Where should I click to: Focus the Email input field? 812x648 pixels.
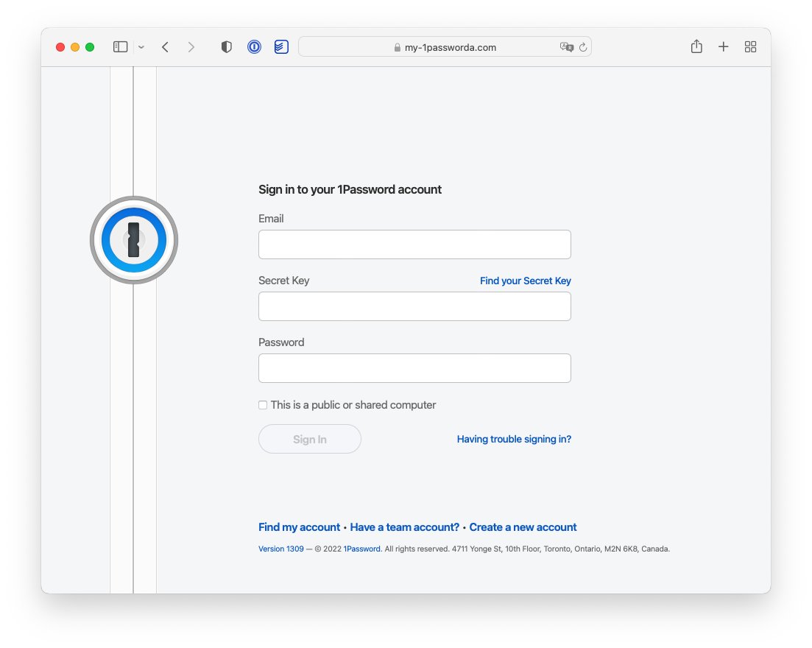414,244
